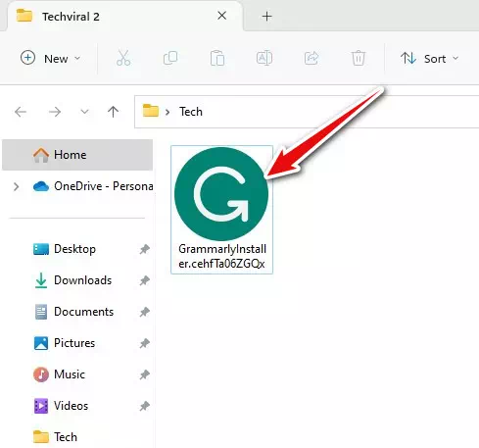Open the Tech folder in sidebar
The image size is (479, 448).
(55, 437)
